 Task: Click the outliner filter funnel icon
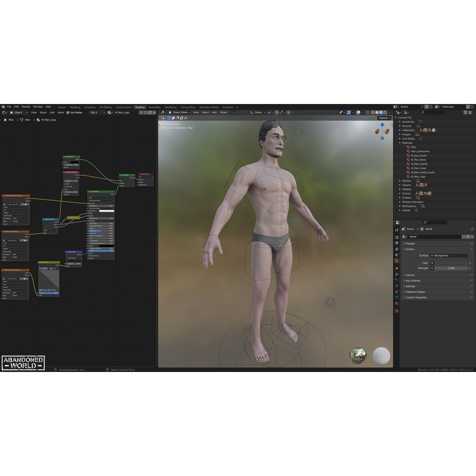465,112
